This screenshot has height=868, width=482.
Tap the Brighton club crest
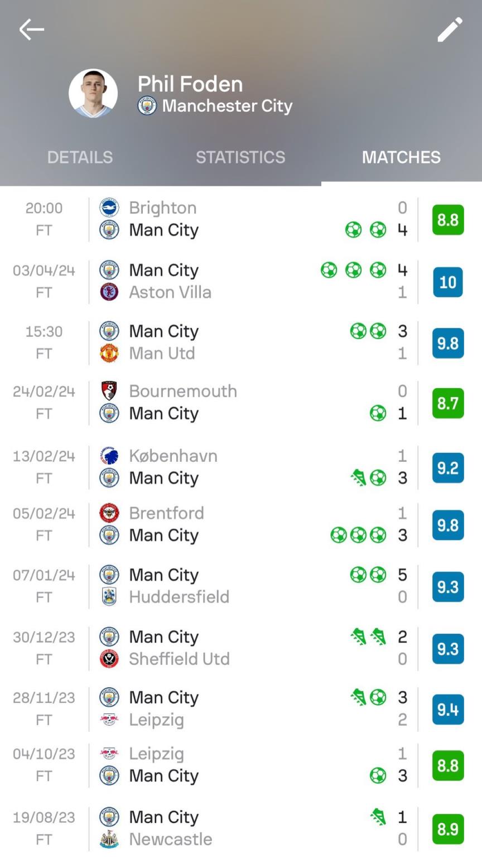[109, 208]
